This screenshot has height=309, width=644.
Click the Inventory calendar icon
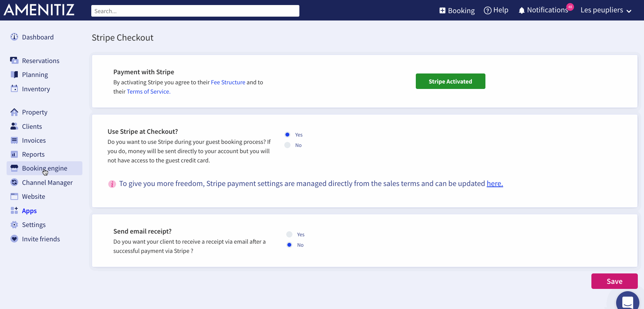click(x=14, y=89)
